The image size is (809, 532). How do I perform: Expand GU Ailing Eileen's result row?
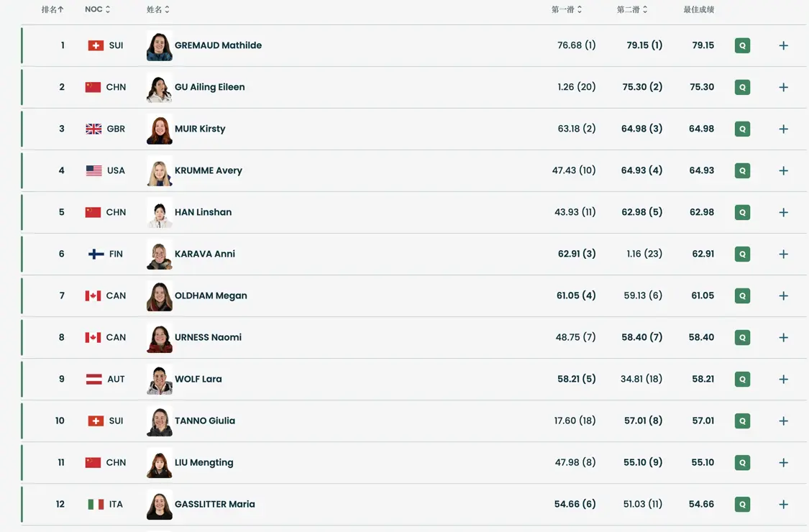click(783, 87)
